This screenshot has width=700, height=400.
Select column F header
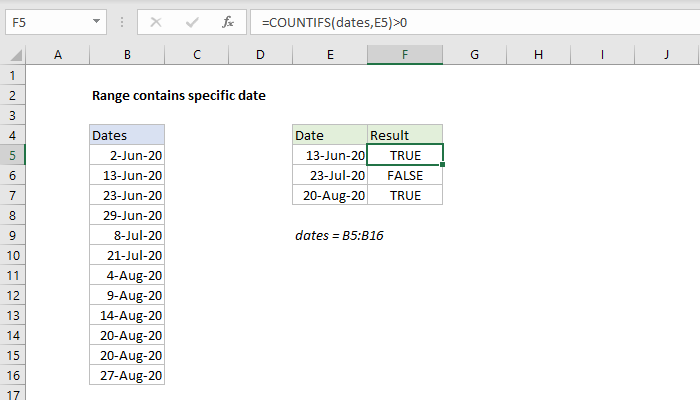(x=404, y=55)
